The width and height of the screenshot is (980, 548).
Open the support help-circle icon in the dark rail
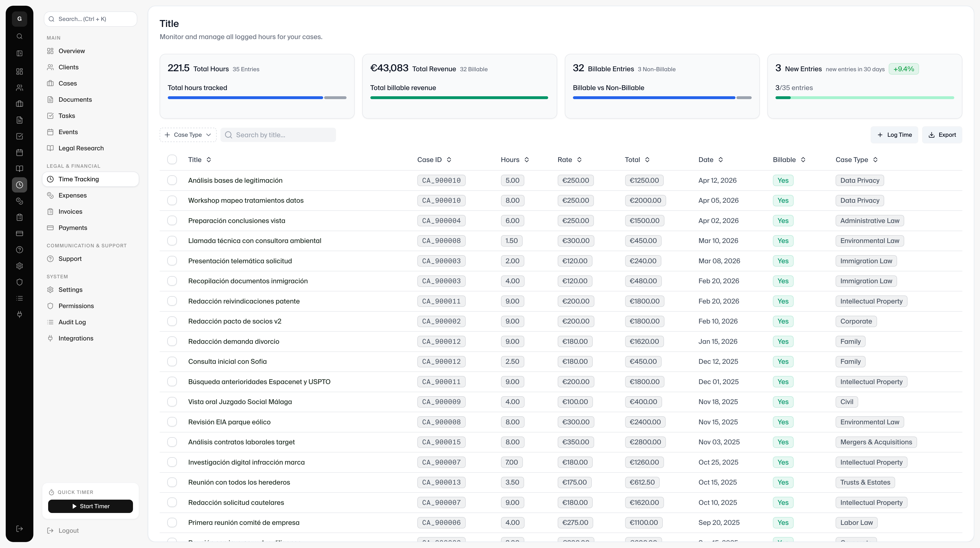point(19,249)
